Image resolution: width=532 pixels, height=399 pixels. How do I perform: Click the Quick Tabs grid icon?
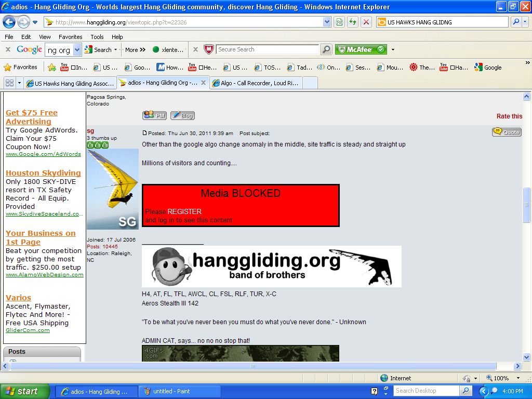click(9, 83)
